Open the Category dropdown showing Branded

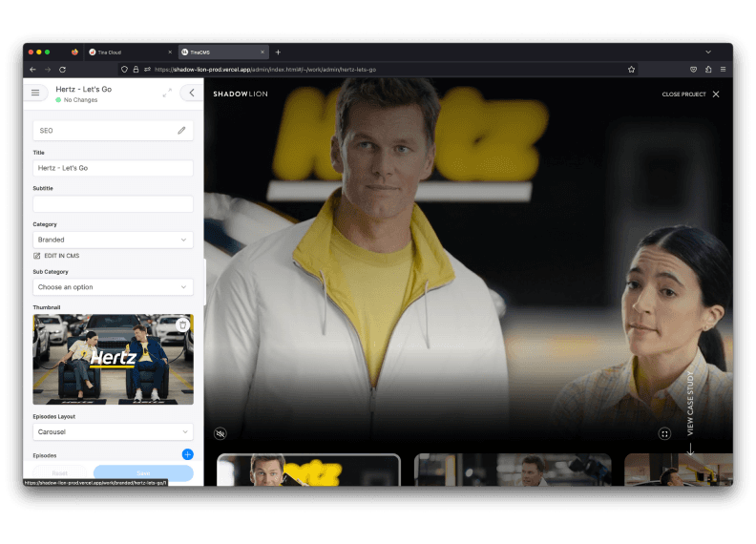[113, 240]
